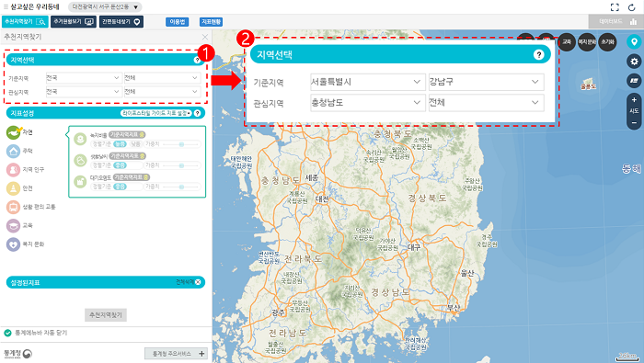Image resolution: width=644 pixels, height=363 pixels.
Task: Select the 복지문화 round map filter
Action: pyautogui.click(x=587, y=42)
